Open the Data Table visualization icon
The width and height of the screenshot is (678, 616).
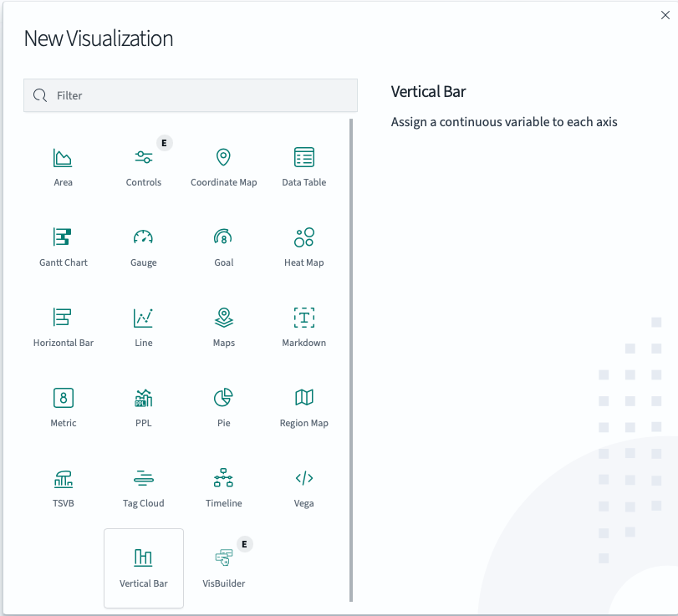304,157
